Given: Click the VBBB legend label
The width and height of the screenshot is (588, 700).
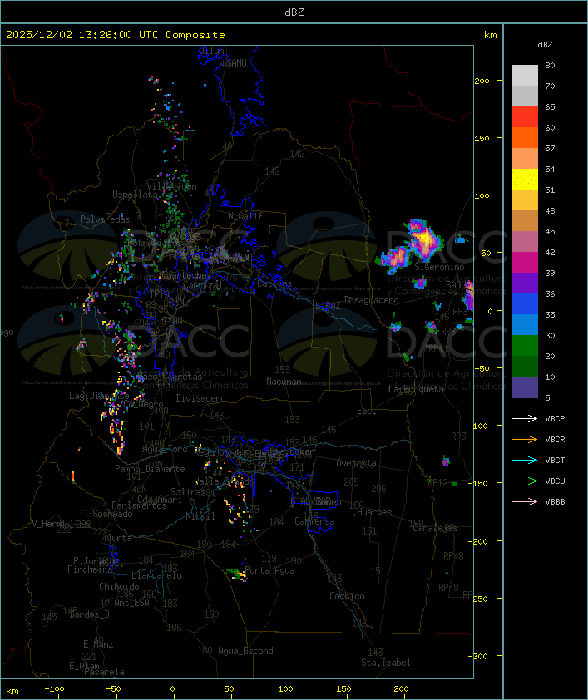Looking at the screenshot, I should (555, 502).
